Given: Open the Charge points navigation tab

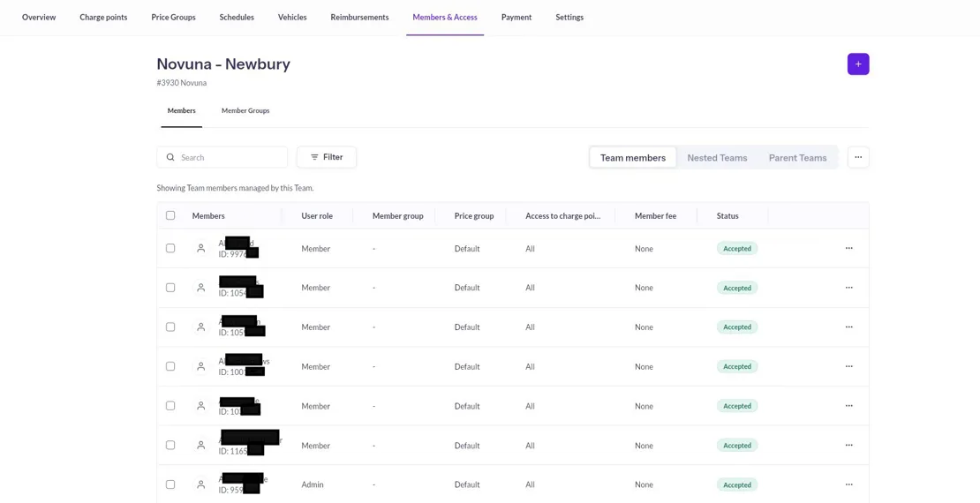Looking at the screenshot, I should [103, 18].
